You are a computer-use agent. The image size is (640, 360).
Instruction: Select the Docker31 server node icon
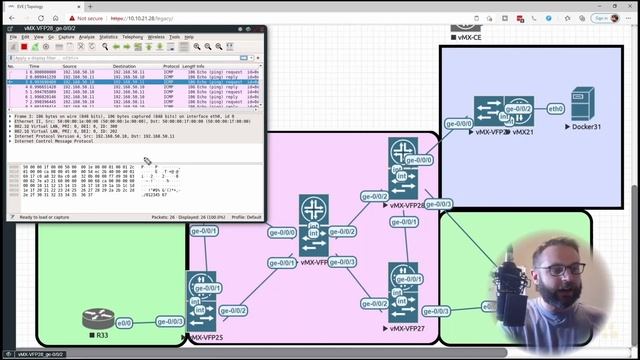[582, 104]
